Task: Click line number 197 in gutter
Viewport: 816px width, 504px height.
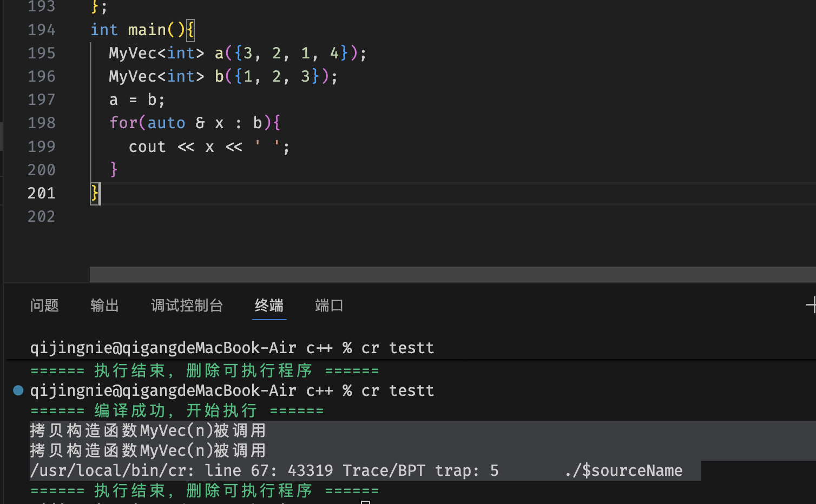Action: (x=42, y=100)
